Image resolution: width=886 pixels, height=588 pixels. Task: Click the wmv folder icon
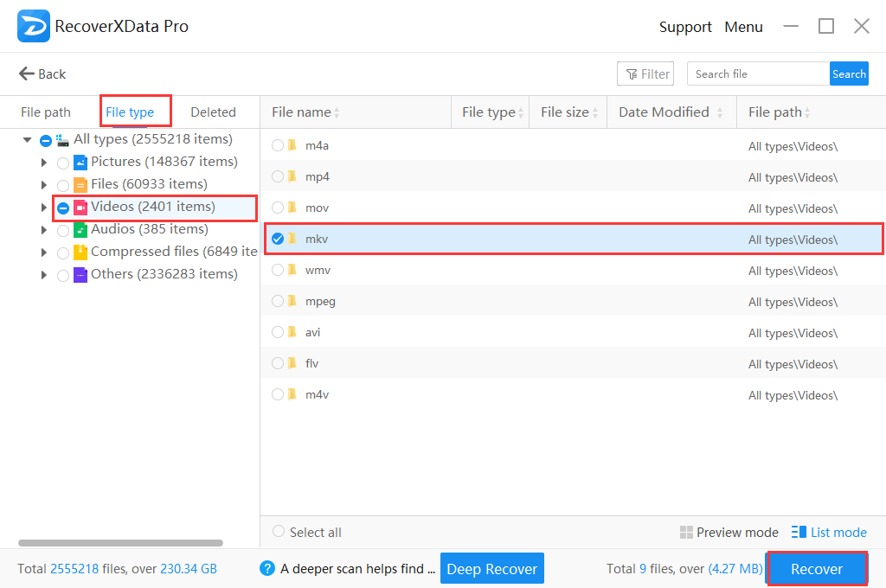pos(292,270)
